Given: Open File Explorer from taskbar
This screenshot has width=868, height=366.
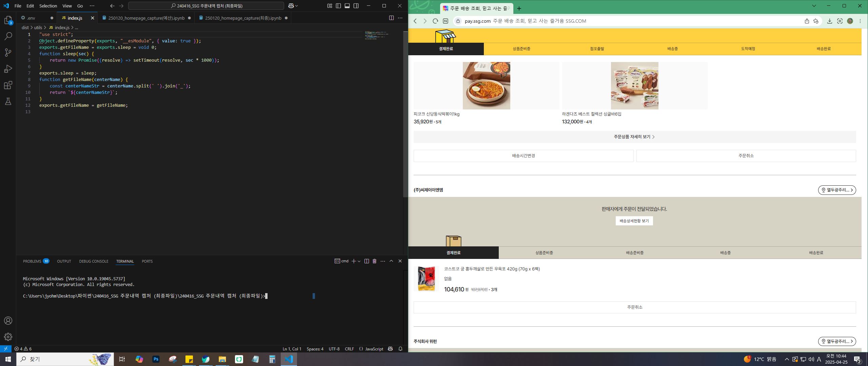Looking at the screenshot, I should click(222, 359).
